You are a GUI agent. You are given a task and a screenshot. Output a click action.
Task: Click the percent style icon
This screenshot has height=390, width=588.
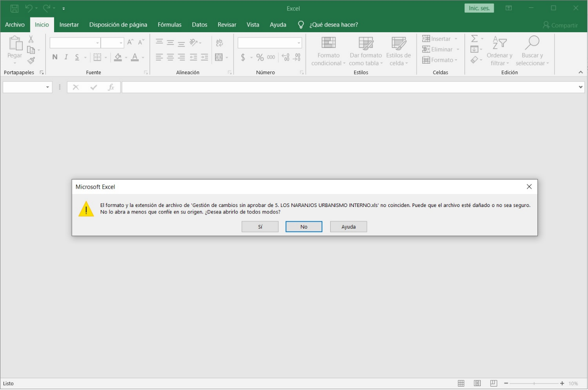[260, 57]
